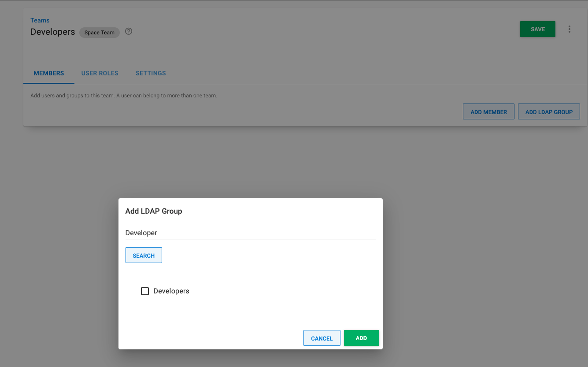Image resolution: width=588 pixels, height=367 pixels.
Task: Click the instructional text about adding users
Action: tap(123, 95)
